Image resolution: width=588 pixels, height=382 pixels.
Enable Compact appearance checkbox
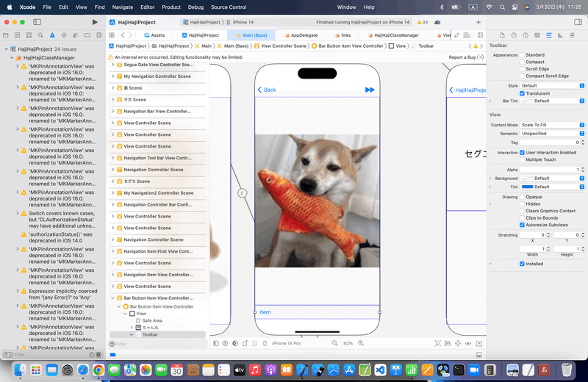(x=522, y=62)
